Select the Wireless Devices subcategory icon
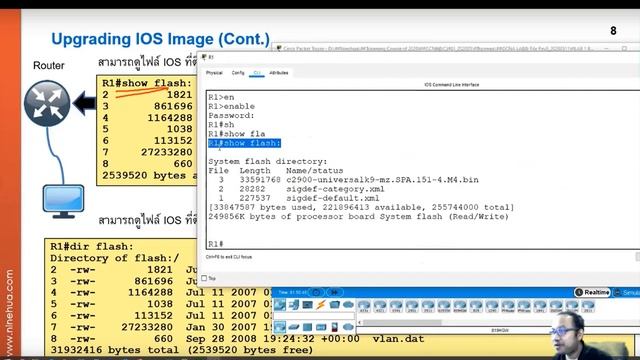The width and height of the screenshot is (640, 360). pos(321,327)
